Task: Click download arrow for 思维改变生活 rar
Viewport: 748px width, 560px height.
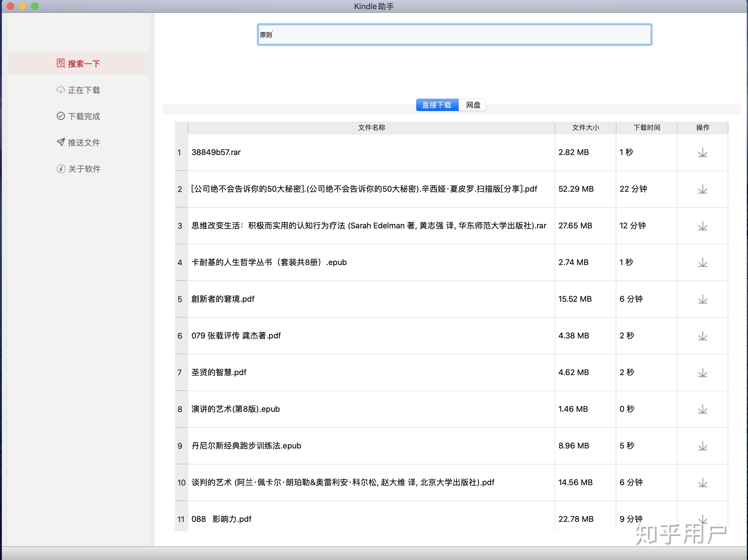Action: click(x=702, y=226)
